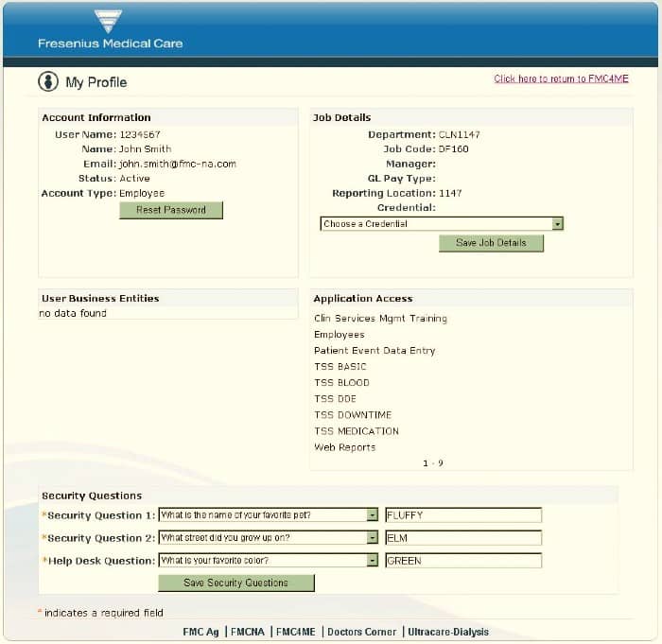
Task: Click the name value John Smith
Action: (146, 149)
